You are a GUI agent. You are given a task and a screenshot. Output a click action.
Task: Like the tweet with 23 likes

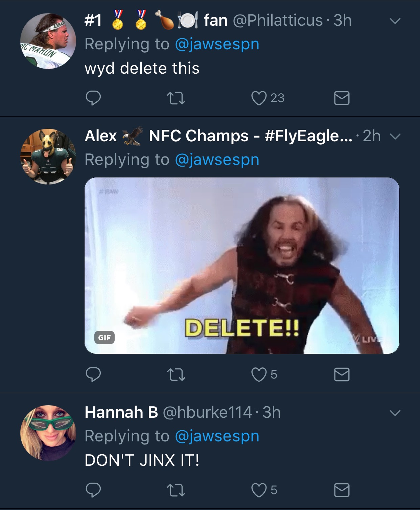[259, 98]
